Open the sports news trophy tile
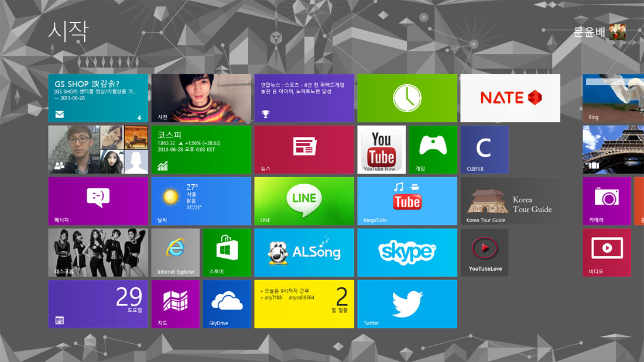Viewport: 644px width, 362px height. coord(304,98)
